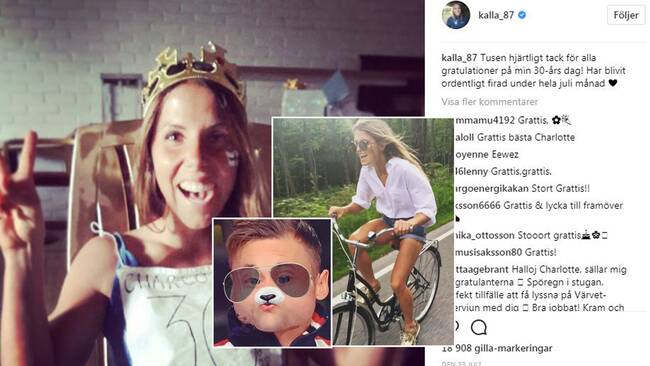650x366 pixels.
Task: Toggle the Följer follow button
Action: point(626,15)
